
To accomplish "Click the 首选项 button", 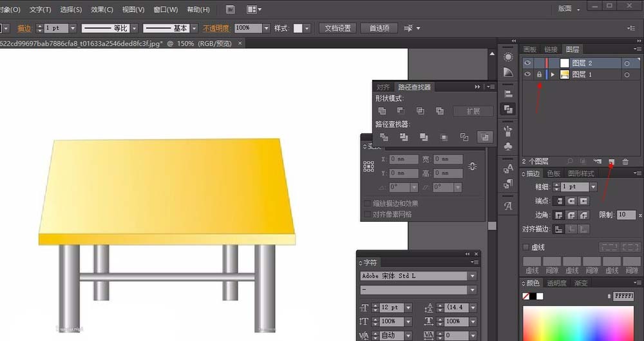I will [x=379, y=28].
